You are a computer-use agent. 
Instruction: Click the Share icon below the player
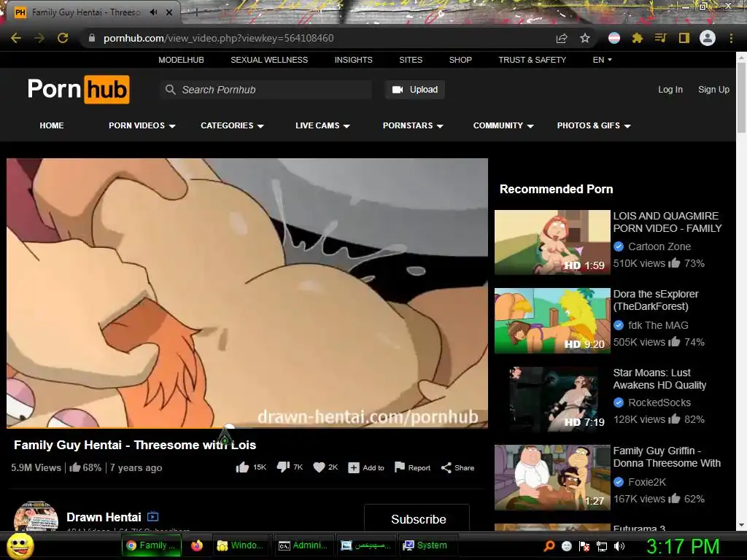point(446,467)
